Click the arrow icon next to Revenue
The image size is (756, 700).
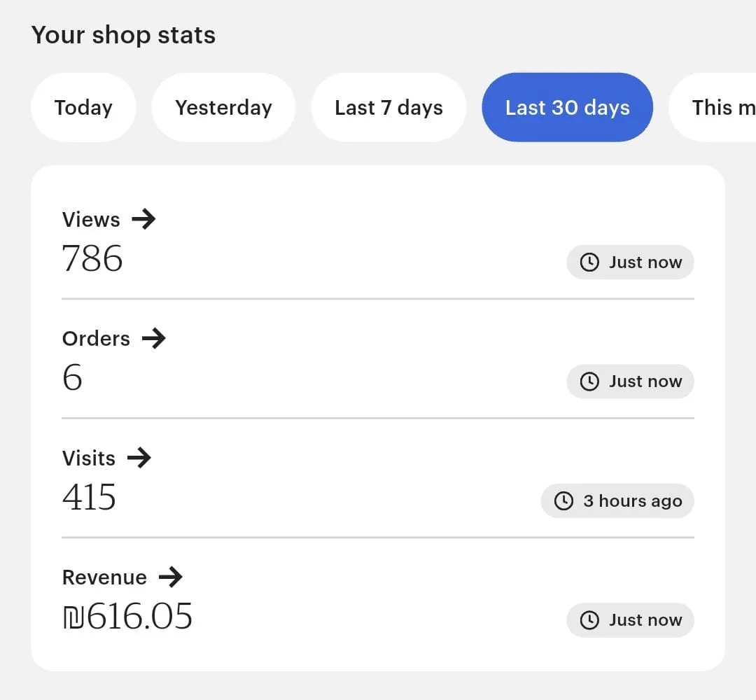click(170, 577)
